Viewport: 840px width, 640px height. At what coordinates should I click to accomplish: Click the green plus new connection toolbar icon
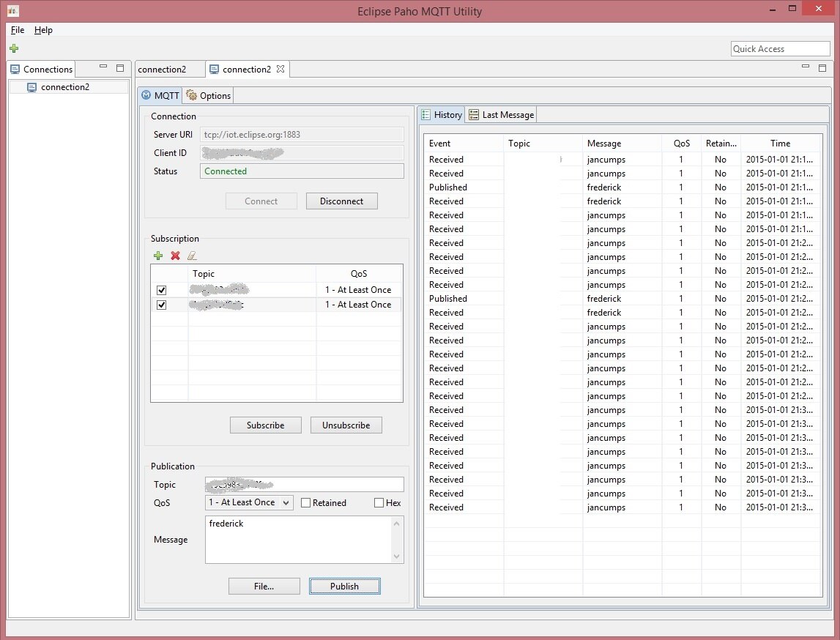coord(14,49)
